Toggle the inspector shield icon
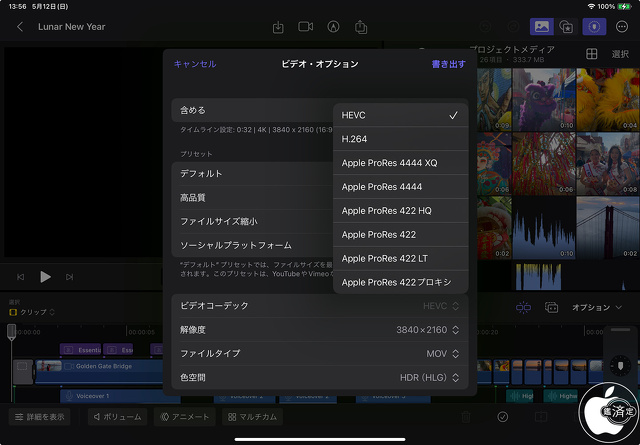640x445 pixels. click(594, 27)
